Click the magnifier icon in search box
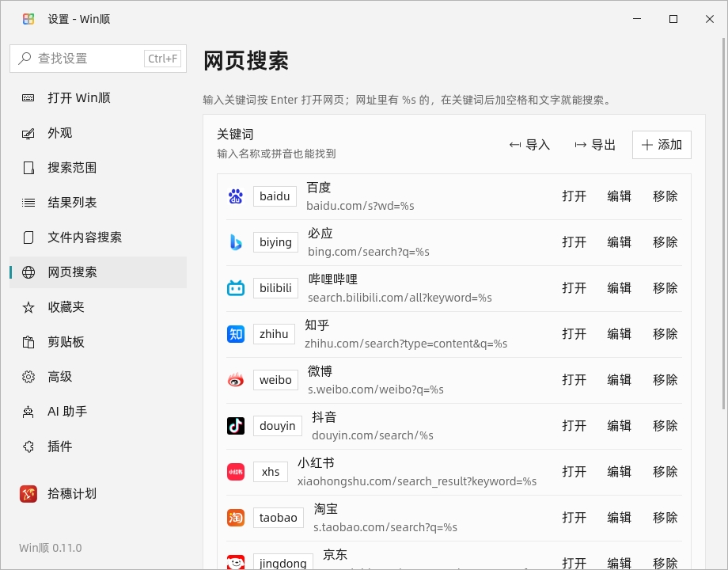This screenshot has height=570, width=728. (x=25, y=59)
